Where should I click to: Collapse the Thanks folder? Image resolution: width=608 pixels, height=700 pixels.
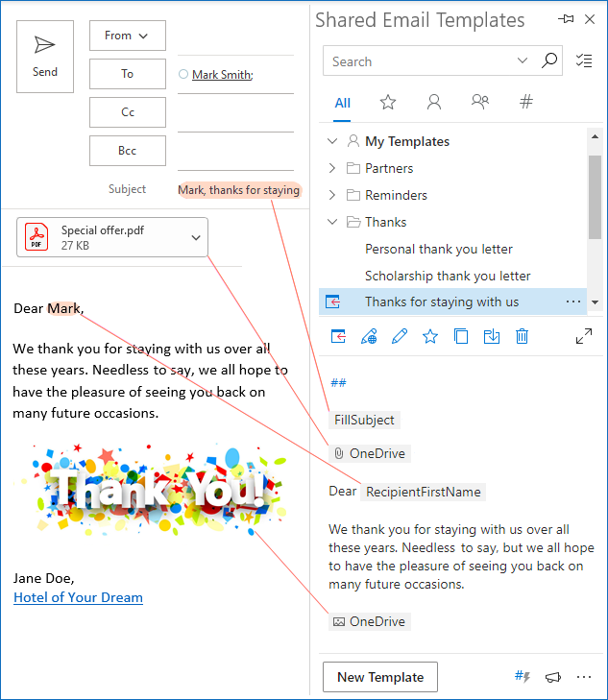(332, 222)
